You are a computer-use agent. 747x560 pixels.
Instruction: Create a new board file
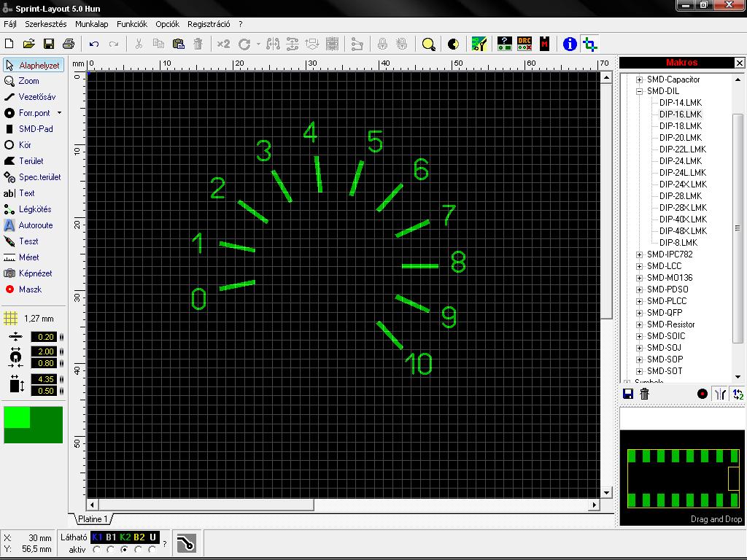pos(9,44)
